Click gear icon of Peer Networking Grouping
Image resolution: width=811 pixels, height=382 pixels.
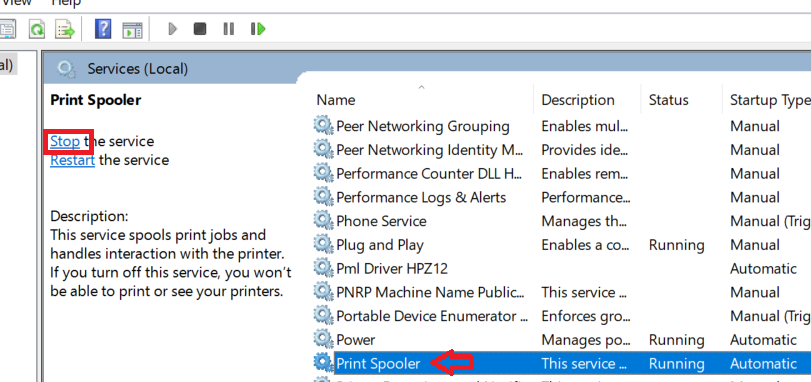pos(323,126)
